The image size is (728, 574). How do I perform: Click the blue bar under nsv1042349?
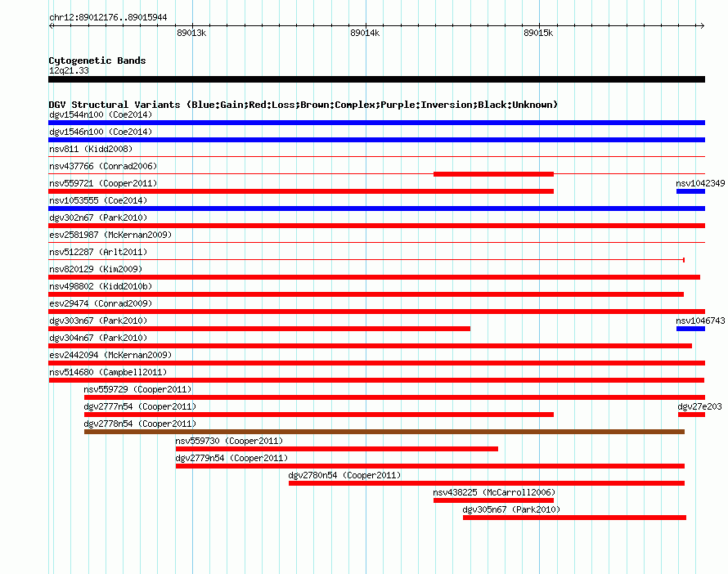coord(690,191)
